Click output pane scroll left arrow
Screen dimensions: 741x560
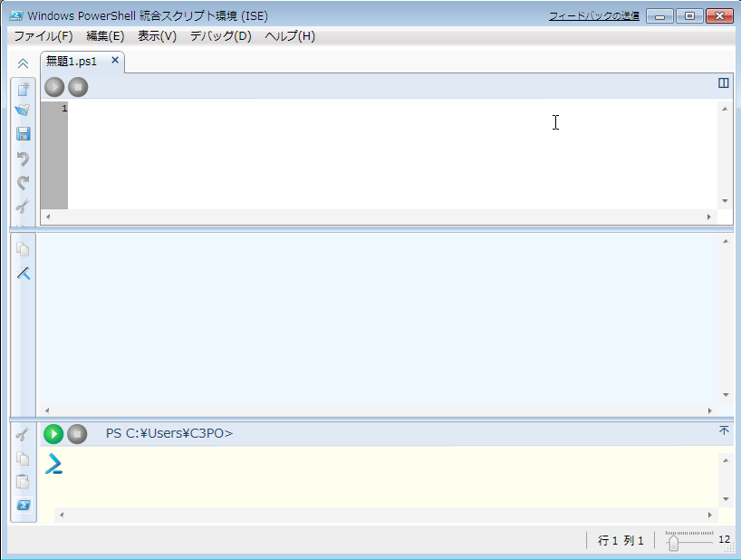coord(47,410)
